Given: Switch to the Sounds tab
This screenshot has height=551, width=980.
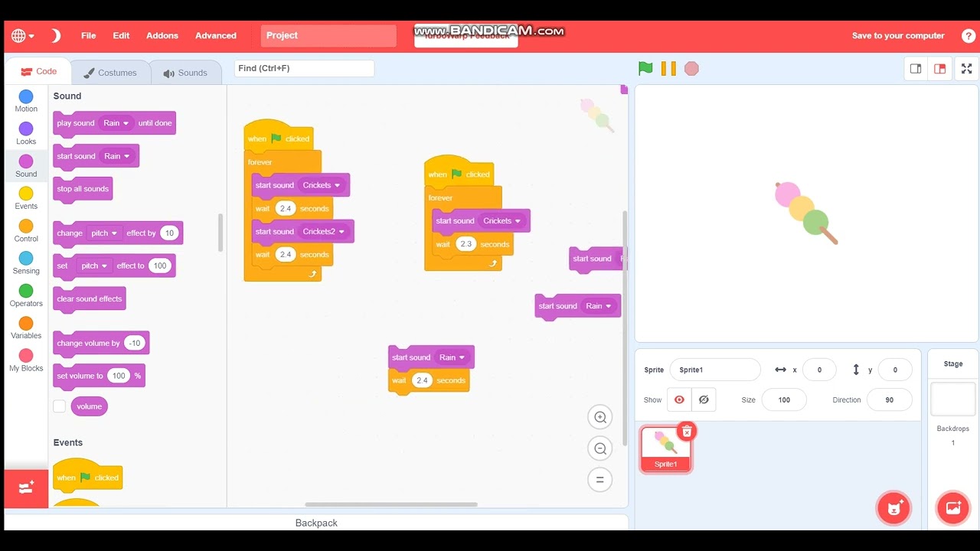Looking at the screenshot, I should pos(185,73).
